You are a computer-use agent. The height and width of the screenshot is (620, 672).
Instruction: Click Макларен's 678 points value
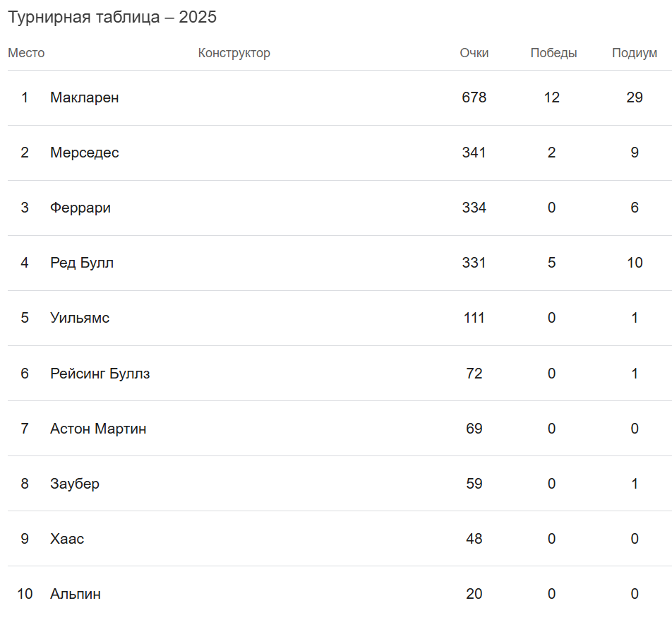474,97
